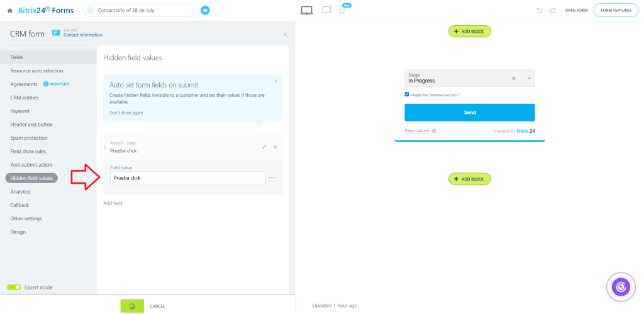Click the redo arrow icon
644x314 pixels.
[x=553, y=11]
